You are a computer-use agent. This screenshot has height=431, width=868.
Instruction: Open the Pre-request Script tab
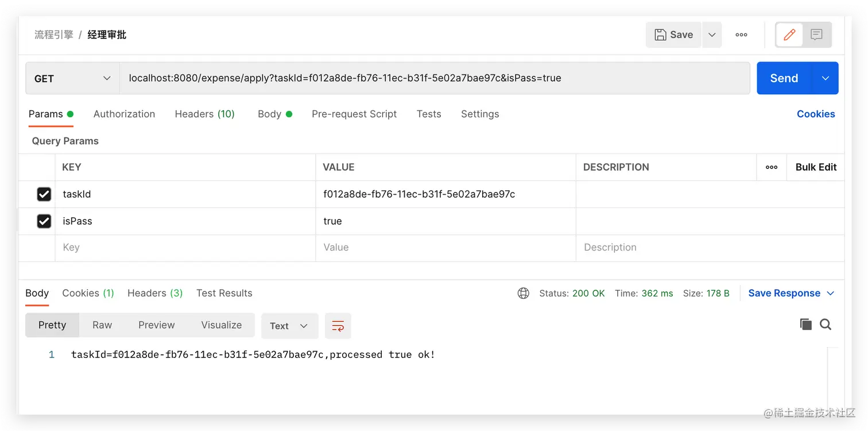click(x=354, y=114)
